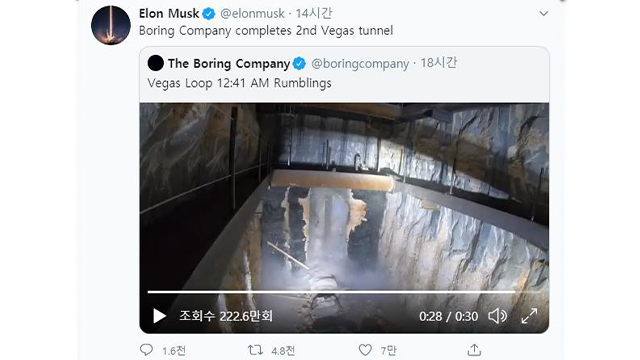Open quoted tweet text Vegas Loop Rumblings
Screen dimensions: 640x360
(239, 83)
